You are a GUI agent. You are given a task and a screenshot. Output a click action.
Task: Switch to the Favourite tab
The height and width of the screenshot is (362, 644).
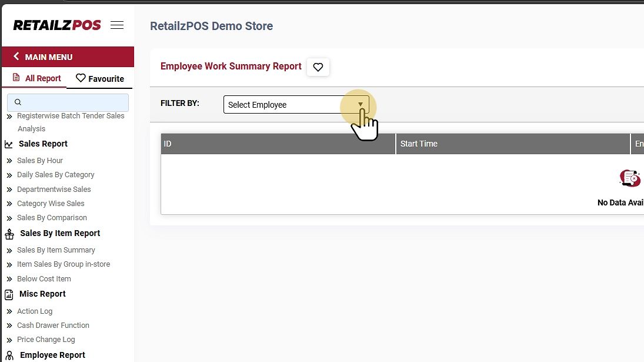(x=100, y=78)
